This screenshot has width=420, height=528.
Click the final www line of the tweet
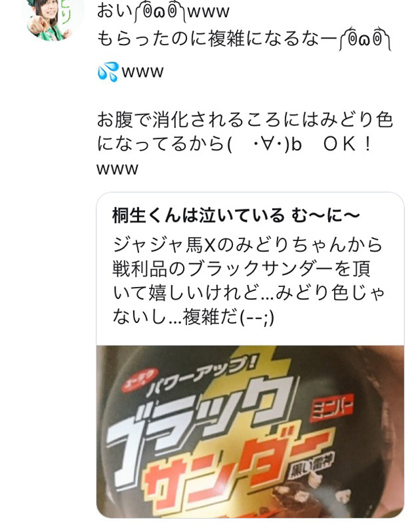[117, 168]
